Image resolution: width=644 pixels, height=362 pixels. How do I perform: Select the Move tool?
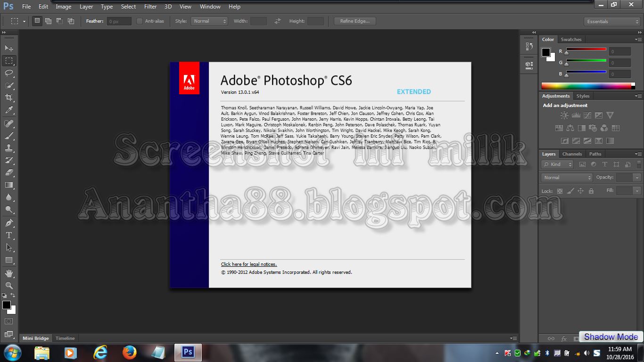tap(9, 48)
